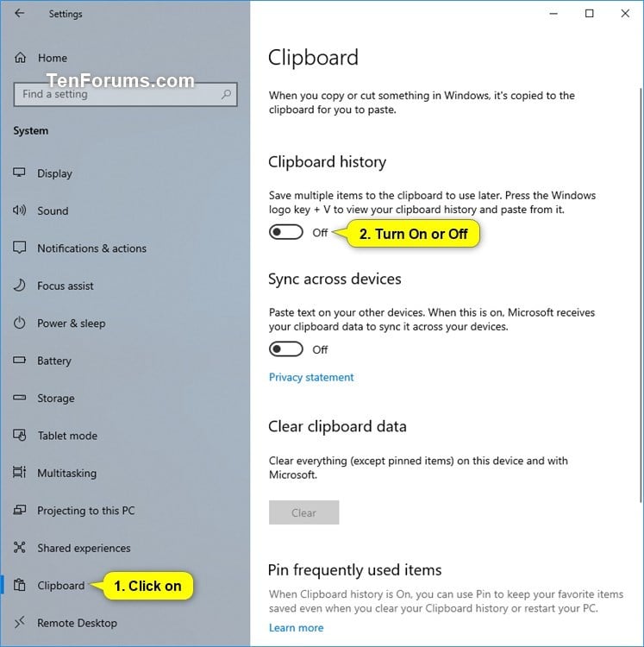
Task: Go to Storage settings page
Action: coord(56,399)
